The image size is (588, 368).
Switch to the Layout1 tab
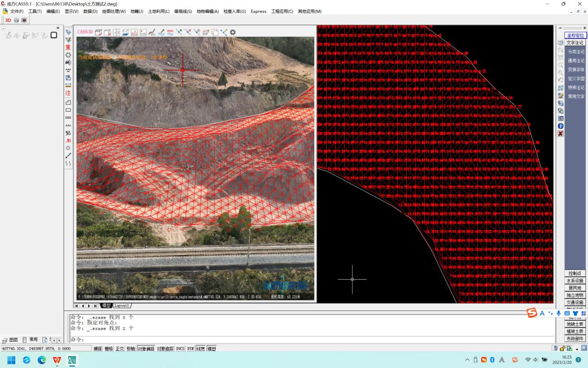(x=122, y=306)
